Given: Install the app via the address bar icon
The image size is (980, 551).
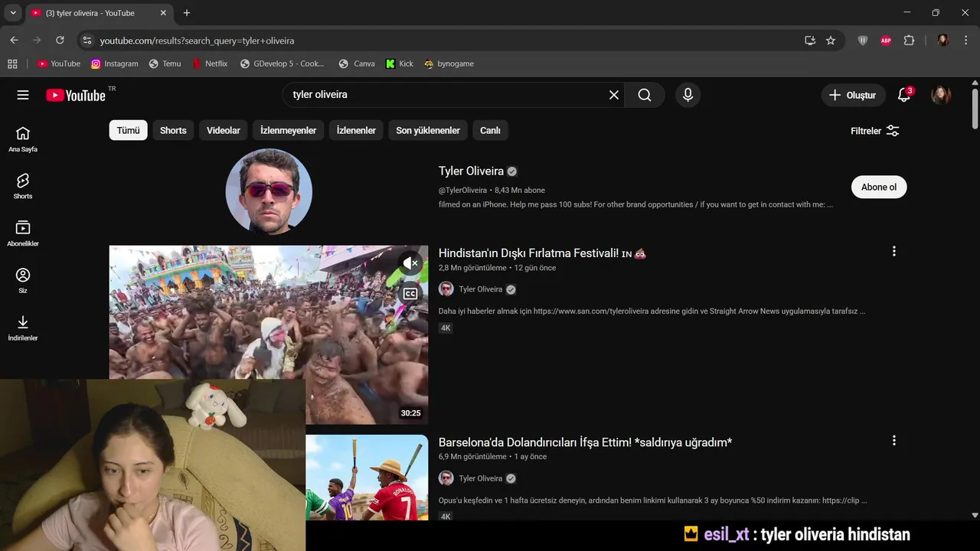Looking at the screenshot, I should [810, 41].
